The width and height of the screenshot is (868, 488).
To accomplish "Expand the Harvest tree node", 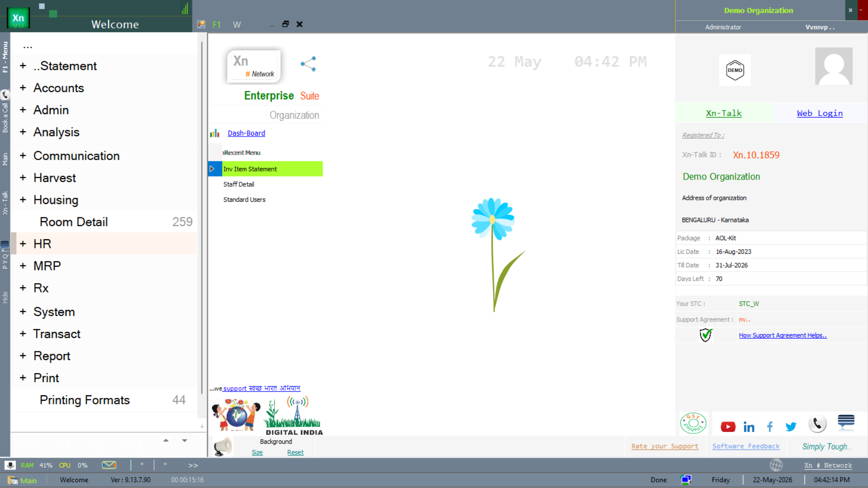I will pos(23,178).
